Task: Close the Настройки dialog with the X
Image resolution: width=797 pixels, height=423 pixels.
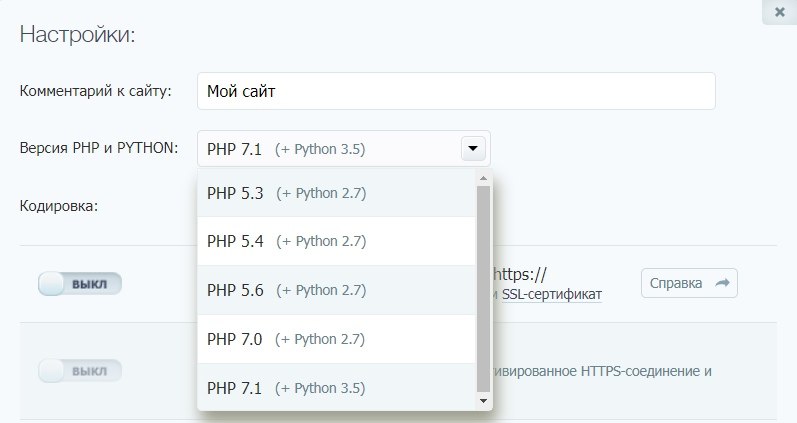Action: coord(779,12)
